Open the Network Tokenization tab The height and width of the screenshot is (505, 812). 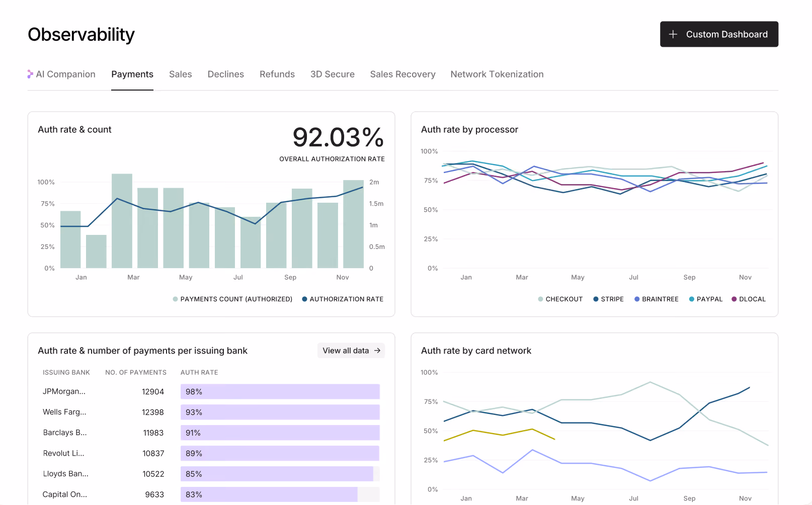click(497, 74)
